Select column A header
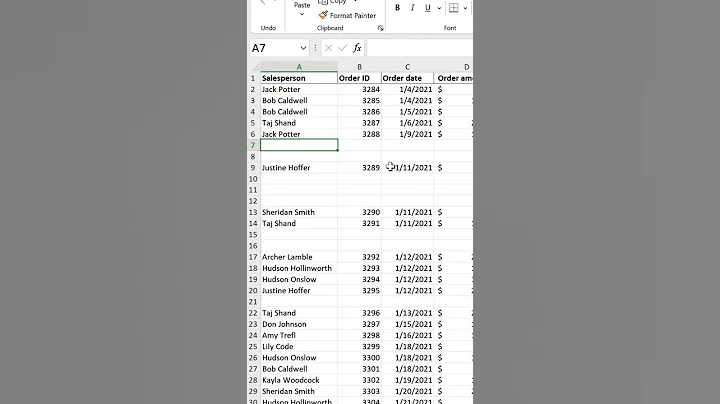 coord(299,67)
